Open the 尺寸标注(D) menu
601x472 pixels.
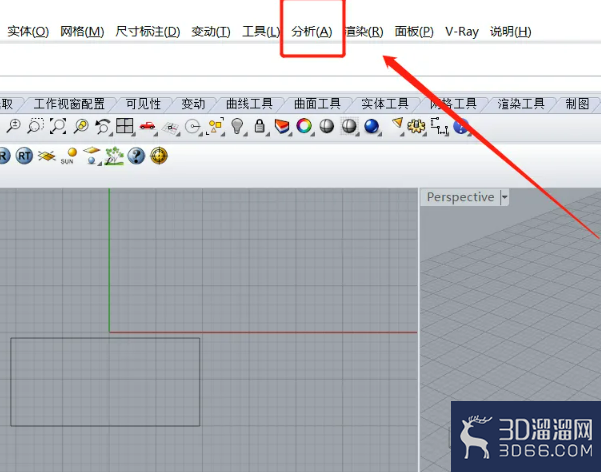pyautogui.click(x=148, y=32)
